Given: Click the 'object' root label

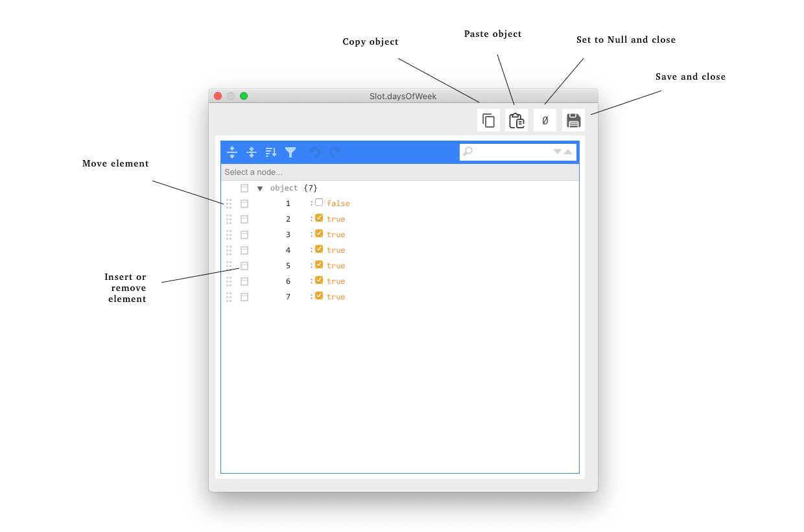Looking at the screenshot, I should click(x=284, y=188).
